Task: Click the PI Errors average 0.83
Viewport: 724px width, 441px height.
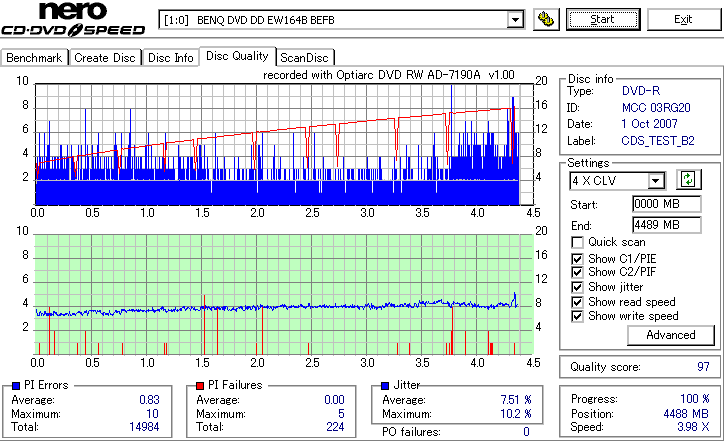Action: coord(149,399)
